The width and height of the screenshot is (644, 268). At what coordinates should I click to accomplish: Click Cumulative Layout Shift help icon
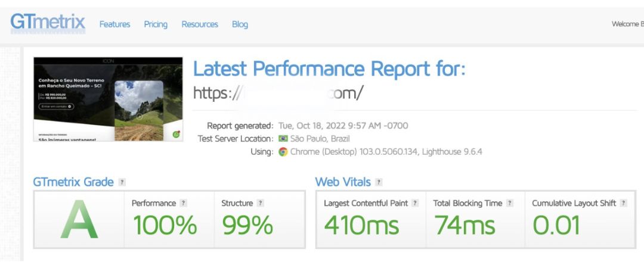coord(624,203)
